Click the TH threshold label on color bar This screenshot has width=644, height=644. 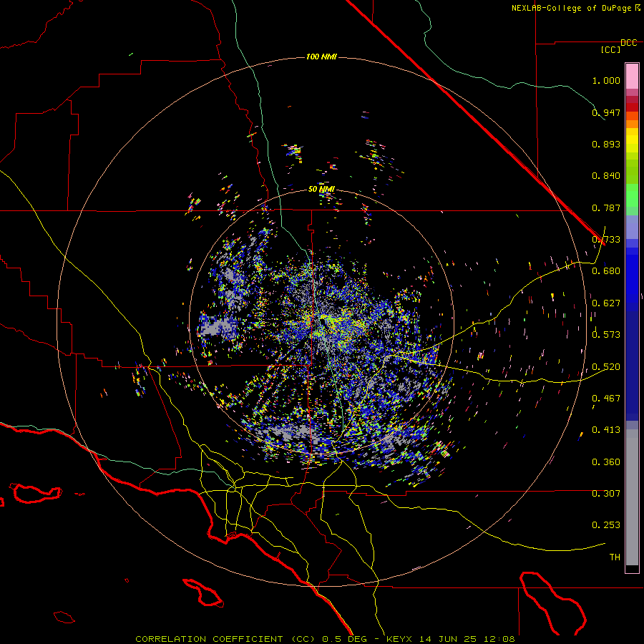[x=615, y=557]
